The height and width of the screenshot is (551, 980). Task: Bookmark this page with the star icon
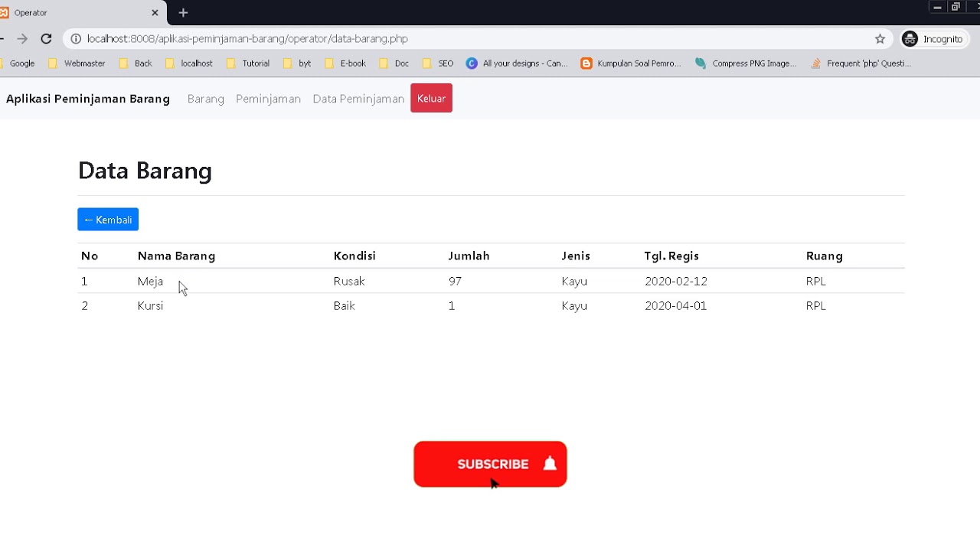[880, 39]
